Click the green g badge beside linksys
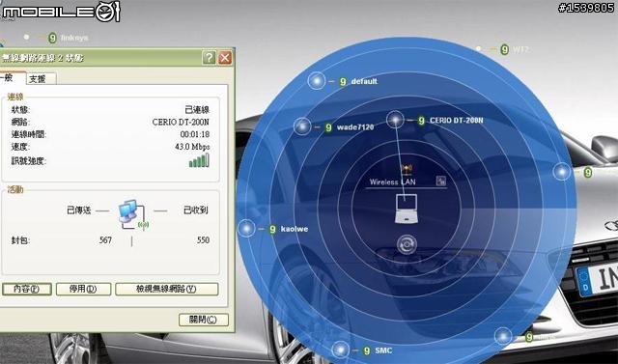This screenshot has height=364, width=618. click(52, 38)
